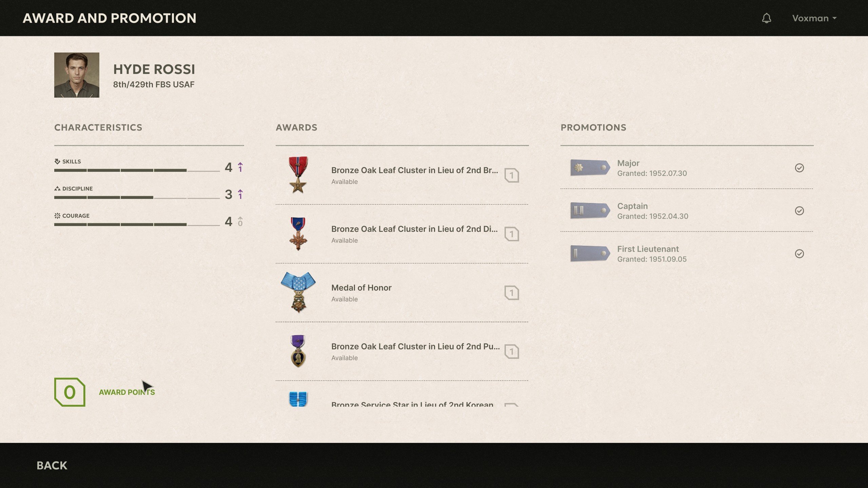This screenshot has width=868, height=488.
Task: Toggle the Major promotion checkmark
Action: [799, 168]
